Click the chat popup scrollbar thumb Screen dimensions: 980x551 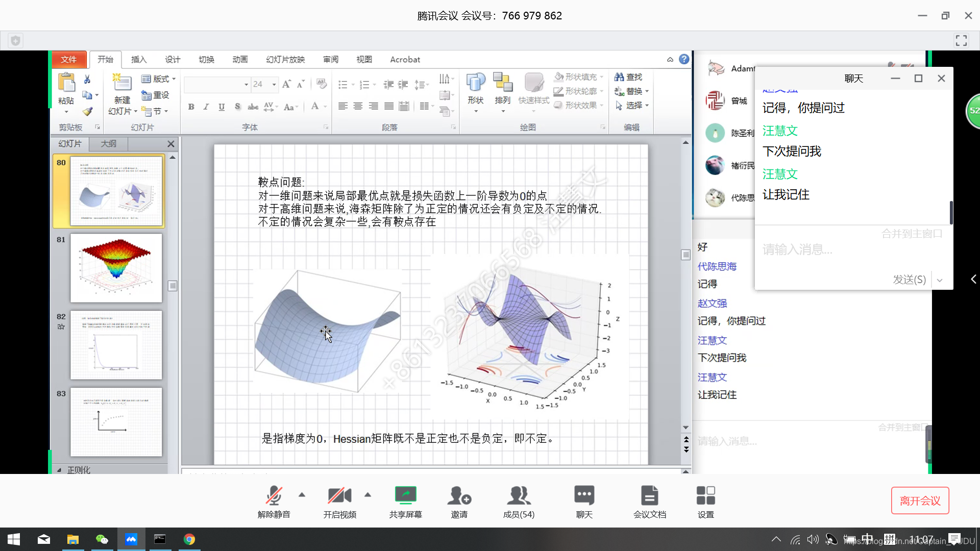(951, 212)
